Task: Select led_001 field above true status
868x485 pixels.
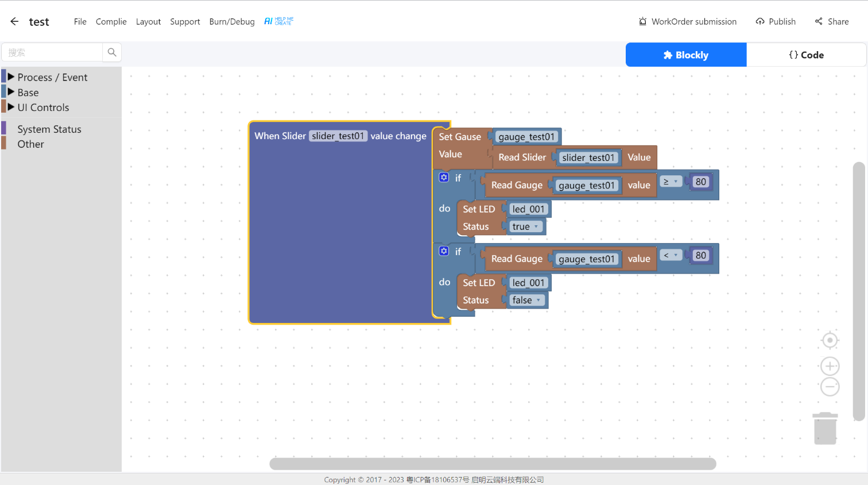Action: click(x=529, y=209)
